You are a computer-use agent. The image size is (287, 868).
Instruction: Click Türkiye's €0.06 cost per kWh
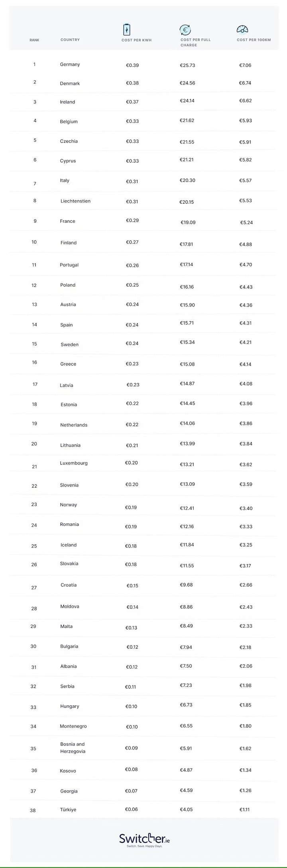131,809
